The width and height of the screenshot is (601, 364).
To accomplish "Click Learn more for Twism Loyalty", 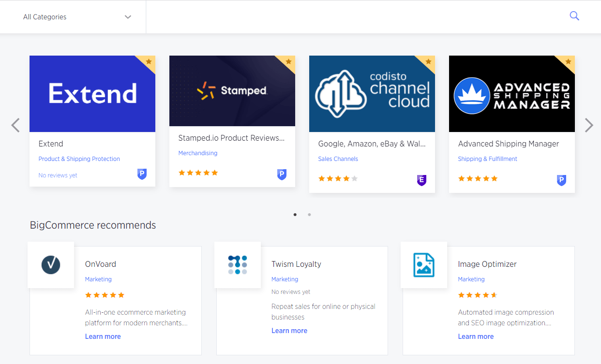I will pos(289,331).
